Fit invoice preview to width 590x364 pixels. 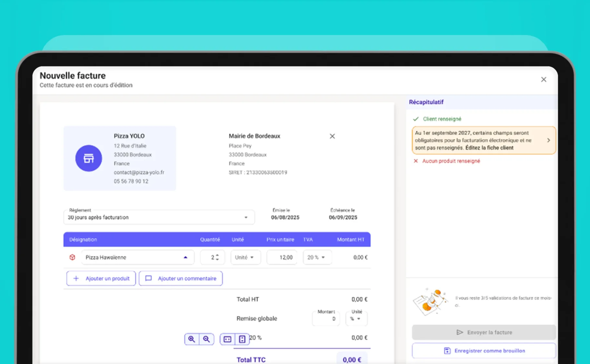[228, 339]
